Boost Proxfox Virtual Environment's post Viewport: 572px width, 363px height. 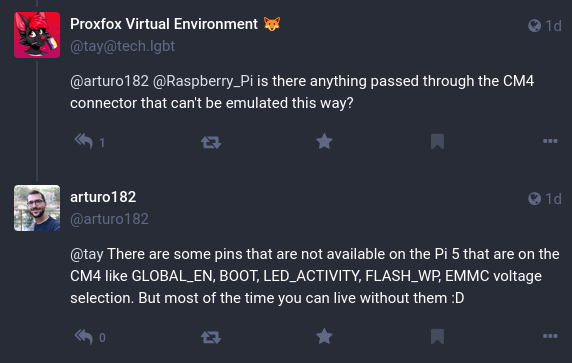click(x=211, y=142)
